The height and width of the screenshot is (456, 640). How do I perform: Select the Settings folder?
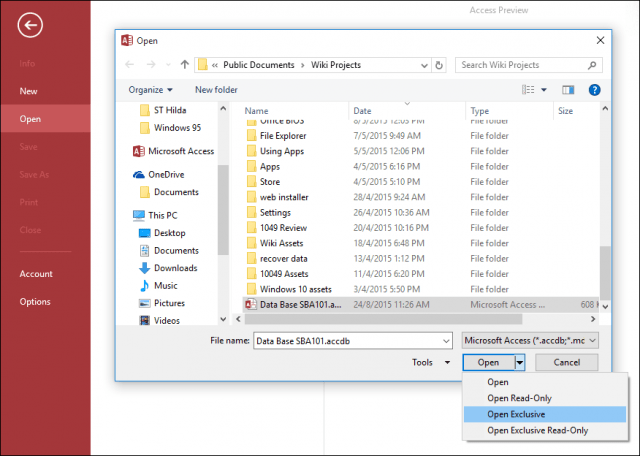[x=269, y=213]
